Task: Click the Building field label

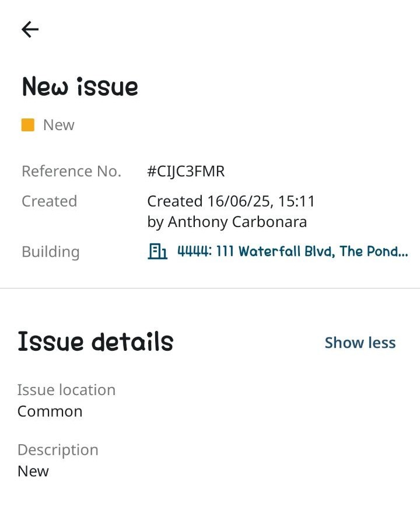Action: (x=51, y=252)
